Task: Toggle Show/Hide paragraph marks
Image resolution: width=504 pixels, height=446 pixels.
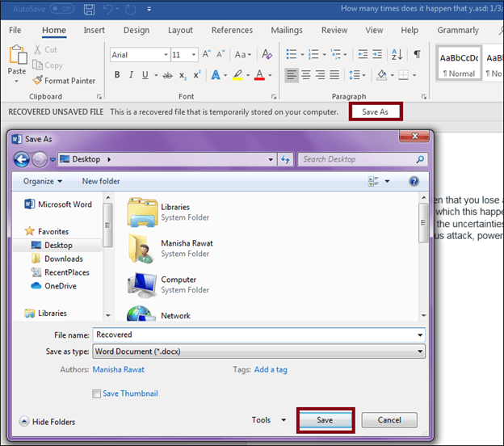Action: coord(417,54)
